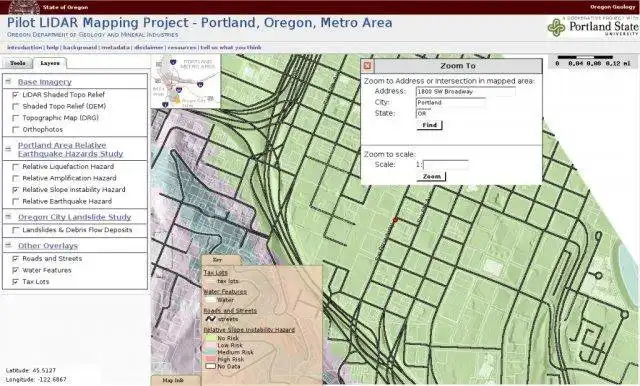The image size is (640, 386).
Task: Open the introduction link
Action: (x=24, y=48)
